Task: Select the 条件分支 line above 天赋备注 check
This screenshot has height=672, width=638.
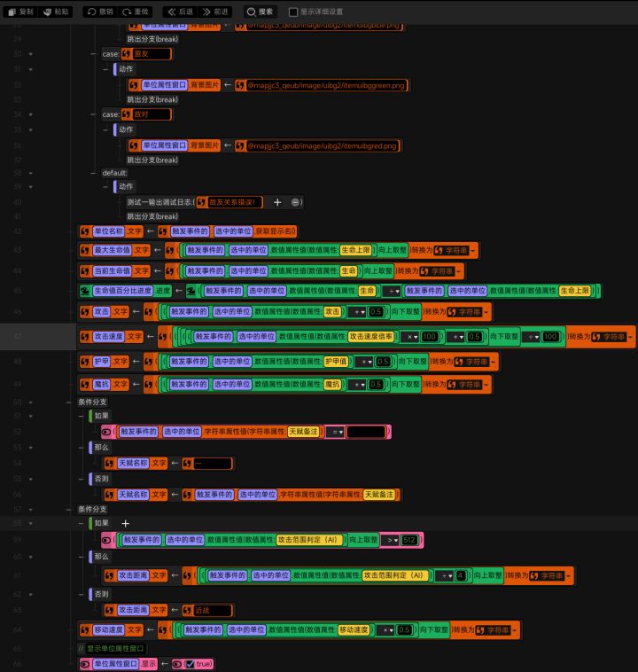Action: (92, 402)
